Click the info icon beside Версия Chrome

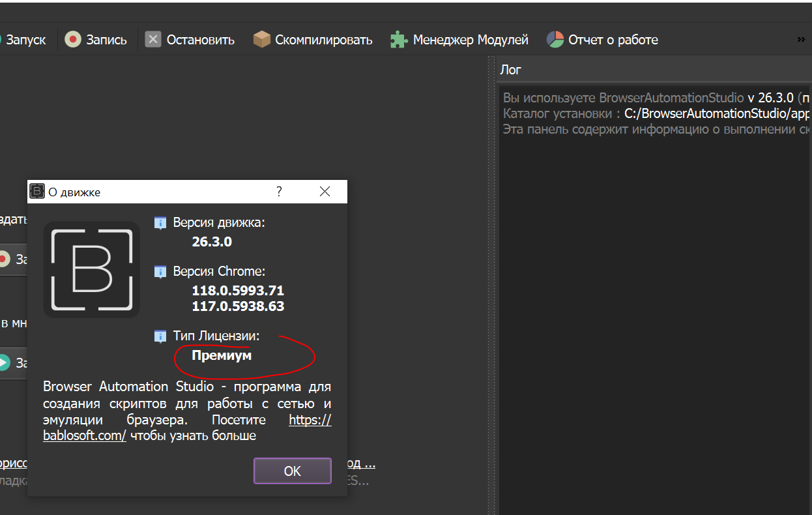[160, 272]
